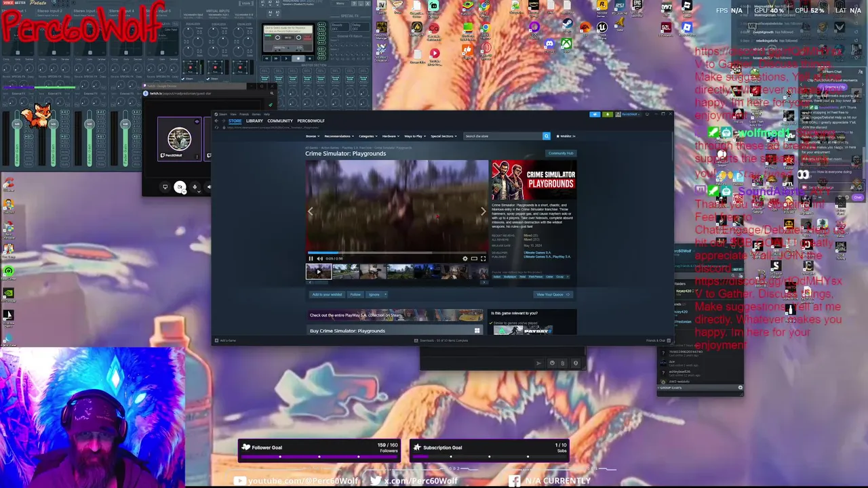Screen dimensions: 868x488
Task: Click the Ignore button
Action: pyautogui.click(x=374, y=295)
